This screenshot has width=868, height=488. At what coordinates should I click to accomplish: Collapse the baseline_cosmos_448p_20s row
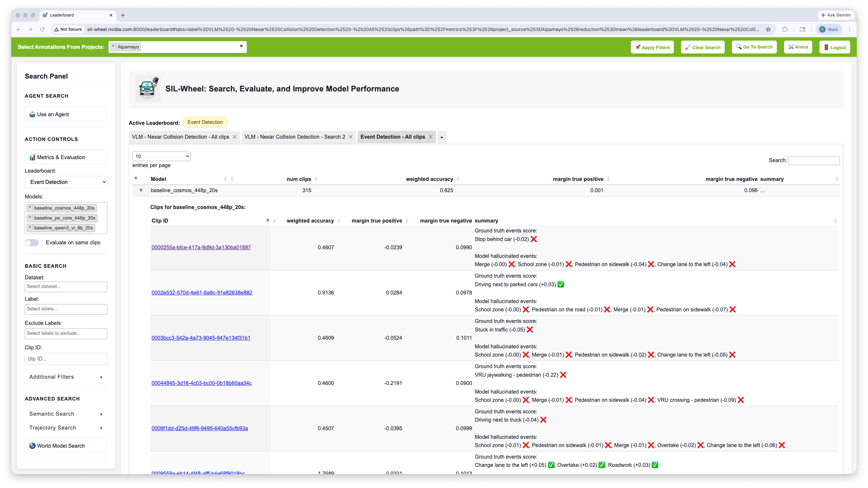coord(141,190)
